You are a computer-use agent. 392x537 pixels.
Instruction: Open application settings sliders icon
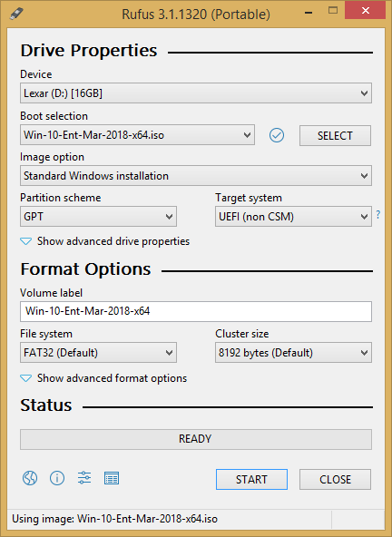[x=84, y=477]
